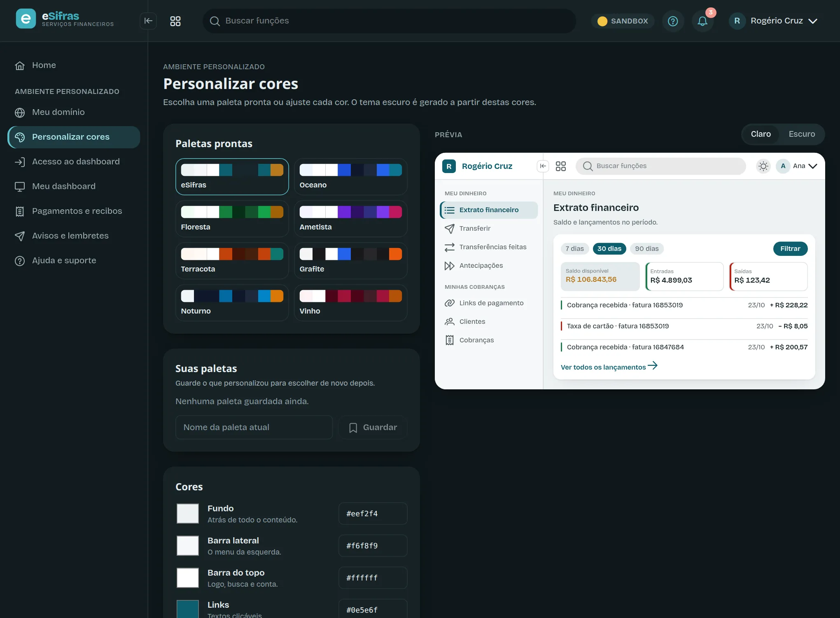Edit the Fundo hex value #eef2f4
Viewport: 840px width, 618px height.
[373, 514]
